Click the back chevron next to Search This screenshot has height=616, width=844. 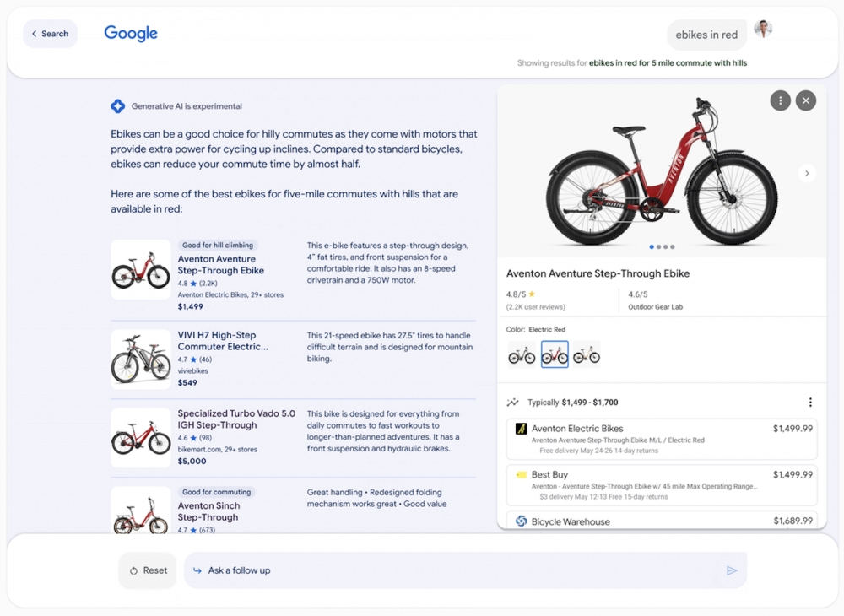coord(34,34)
